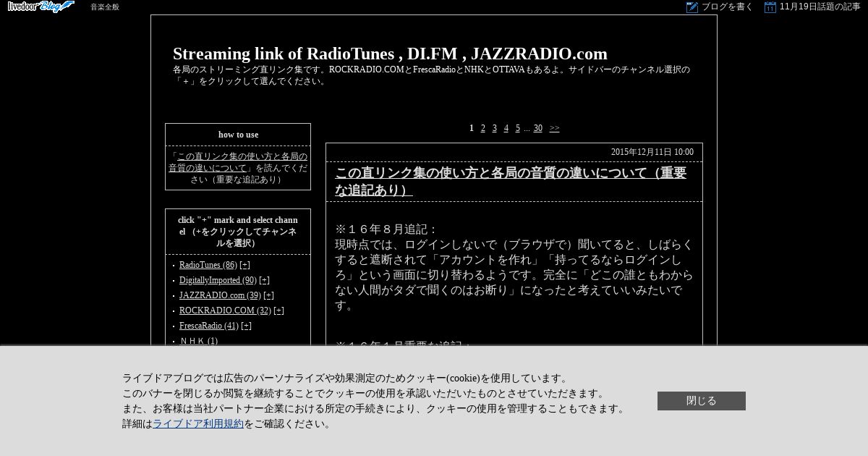Open the ROCKRADIO.COM (32) category
This screenshot has height=456, width=868.
[225, 311]
